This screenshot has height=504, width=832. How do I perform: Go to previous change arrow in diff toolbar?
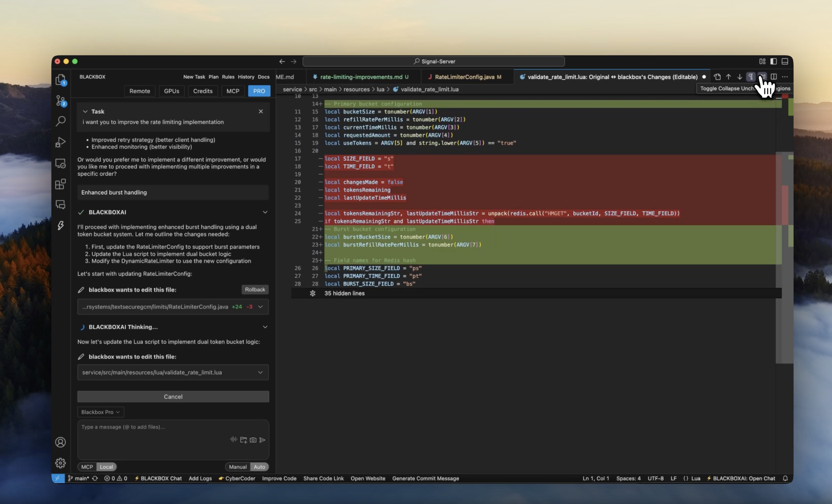tap(728, 77)
